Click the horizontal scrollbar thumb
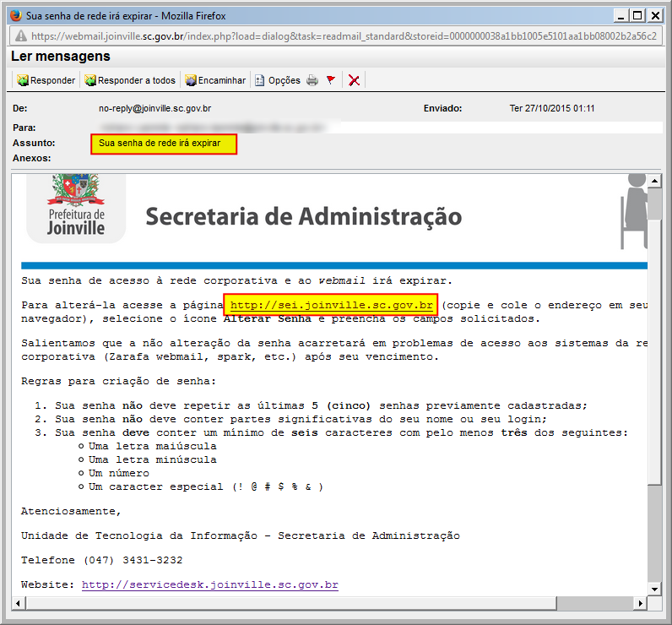This screenshot has width=672, height=625. coord(291,603)
